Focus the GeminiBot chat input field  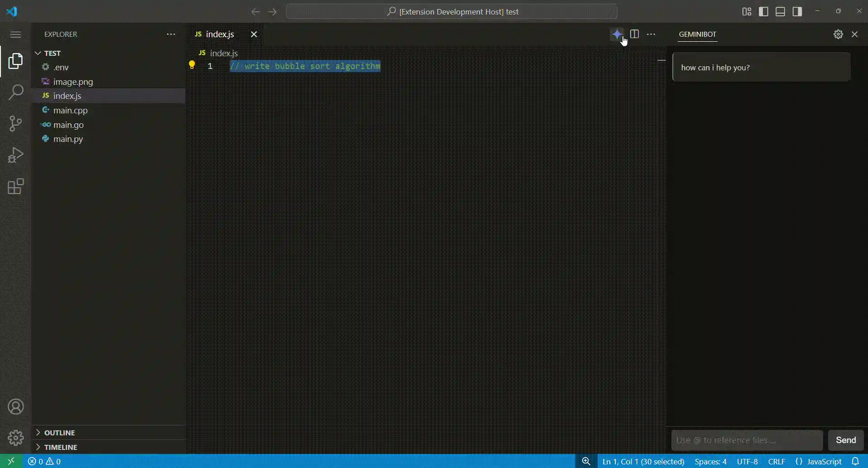point(747,440)
